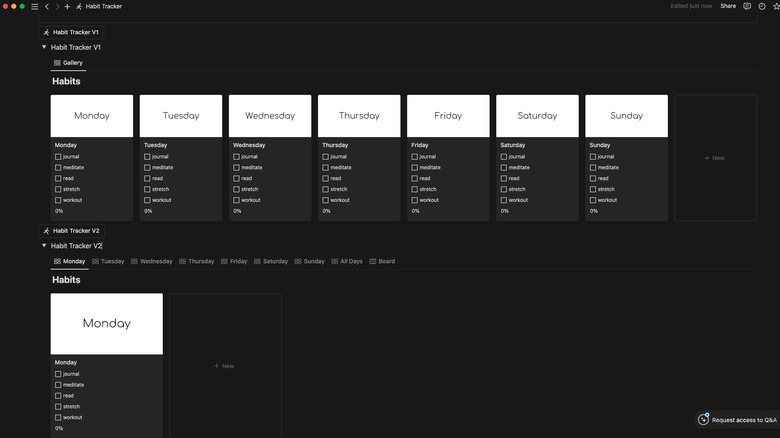Click the Habit Tracker V1 link icon

pyautogui.click(x=46, y=32)
